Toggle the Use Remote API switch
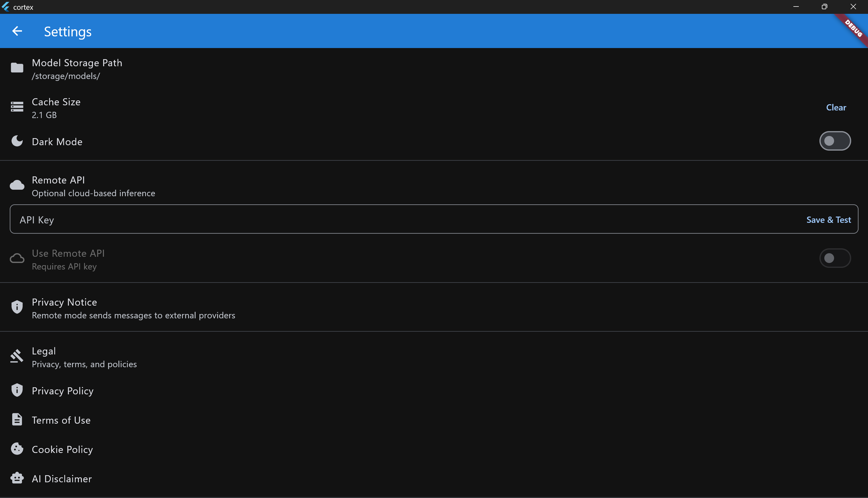The height and width of the screenshot is (498, 868). (835, 258)
